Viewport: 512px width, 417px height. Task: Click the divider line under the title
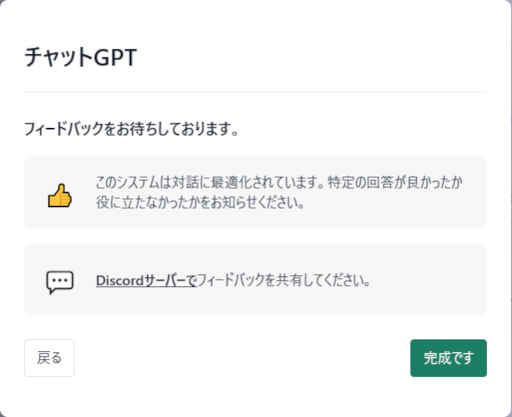255,91
